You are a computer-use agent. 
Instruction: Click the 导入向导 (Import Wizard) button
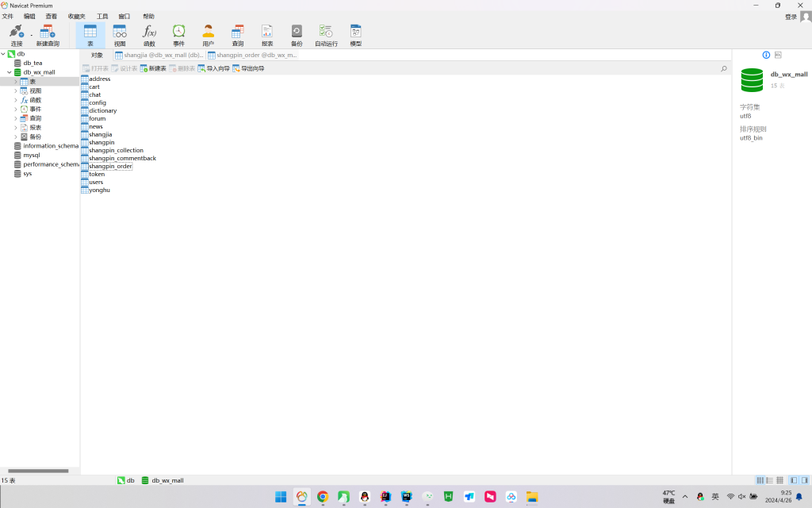click(213, 69)
